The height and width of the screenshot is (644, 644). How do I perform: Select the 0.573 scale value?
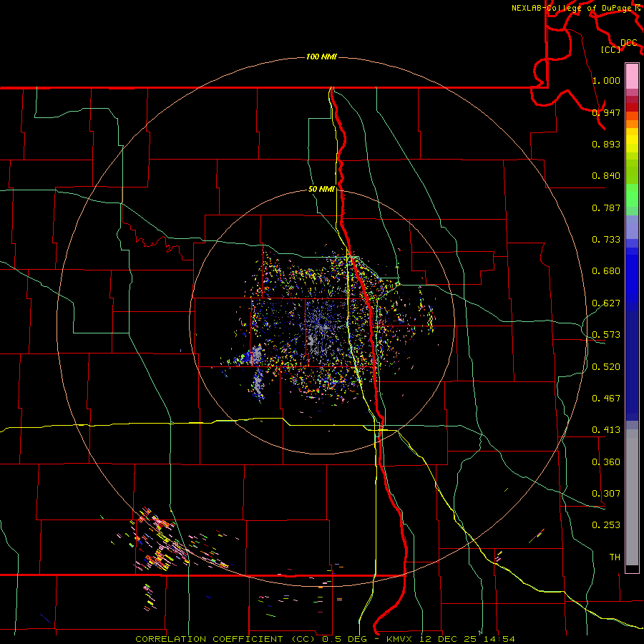click(606, 334)
